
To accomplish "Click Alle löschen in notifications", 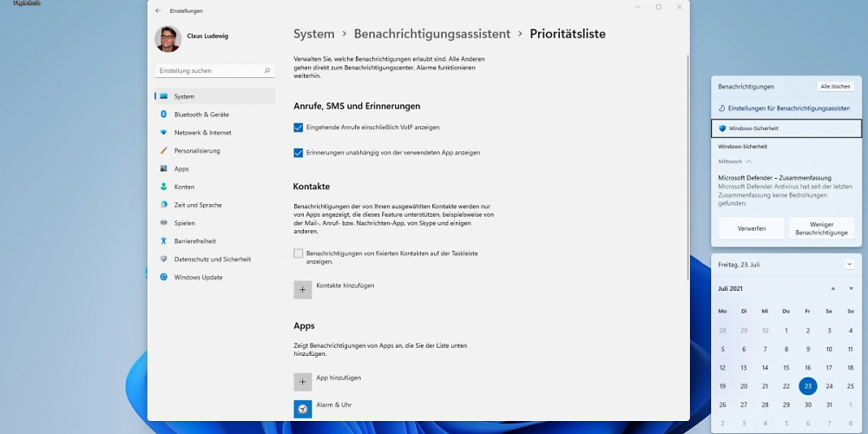I will tap(835, 87).
